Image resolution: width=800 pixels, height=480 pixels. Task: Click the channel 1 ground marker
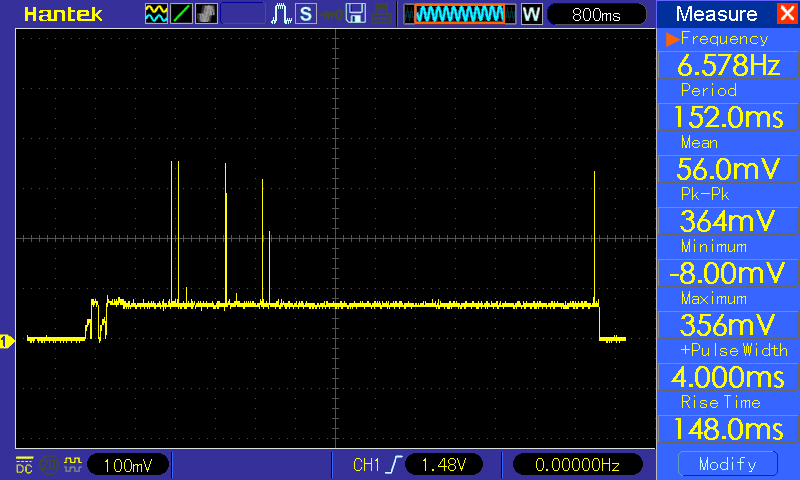pos(7,341)
